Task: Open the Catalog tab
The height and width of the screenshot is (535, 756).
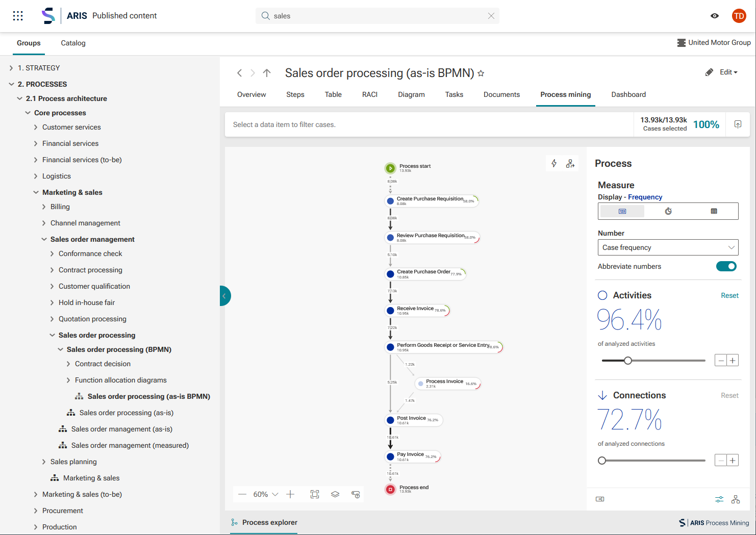Action: [73, 43]
